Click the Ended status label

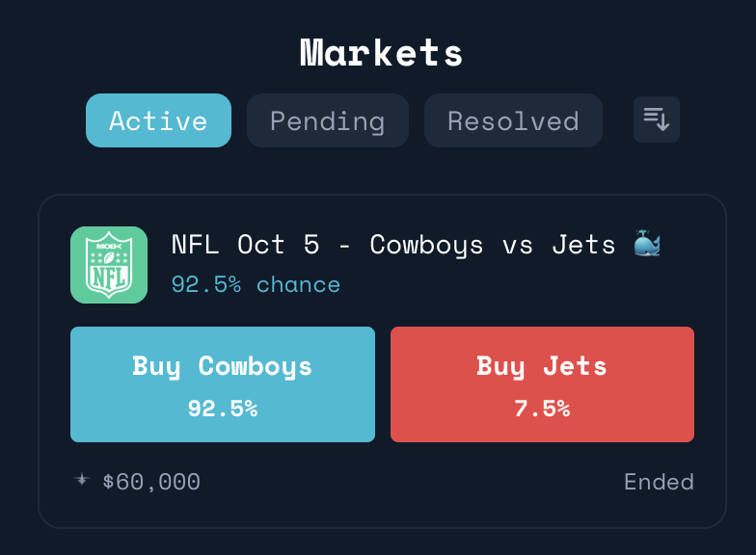coord(659,482)
